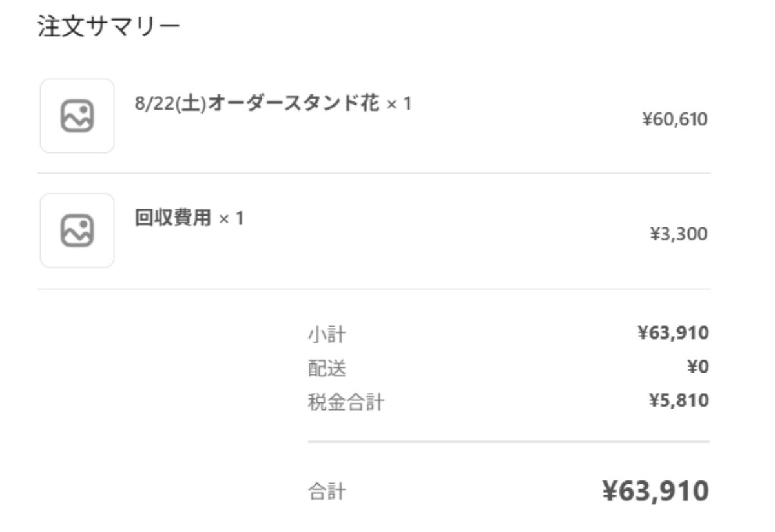Viewport: 775px width, 532px height.
Task: Select the picture icon beside オーダースタンド花
Action: pos(77,116)
